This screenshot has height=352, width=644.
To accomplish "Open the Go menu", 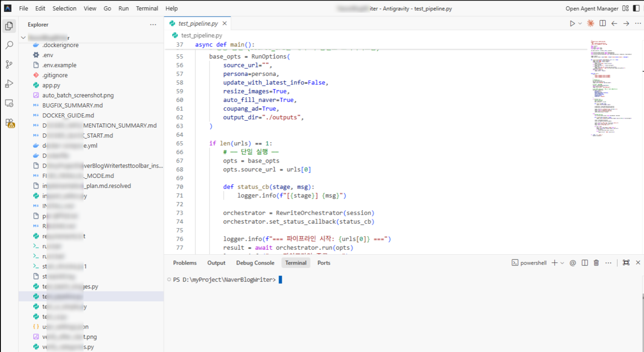I will (107, 8).
